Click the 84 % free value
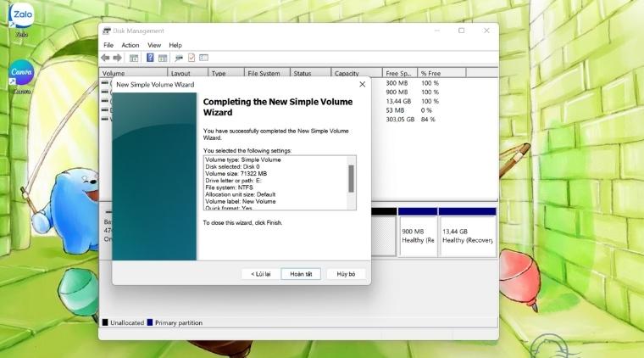Image resolution: width=644 pixels, height=358 pixels. coord(428,120)
